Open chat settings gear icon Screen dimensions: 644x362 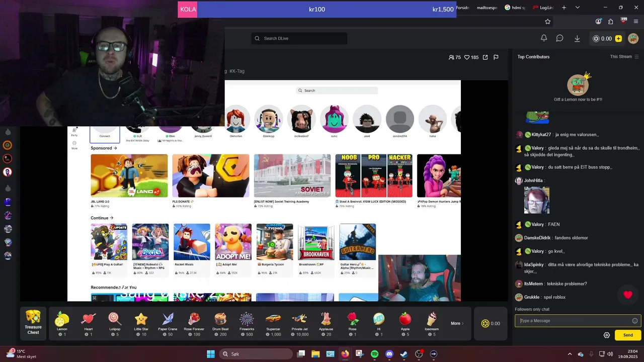607,335
